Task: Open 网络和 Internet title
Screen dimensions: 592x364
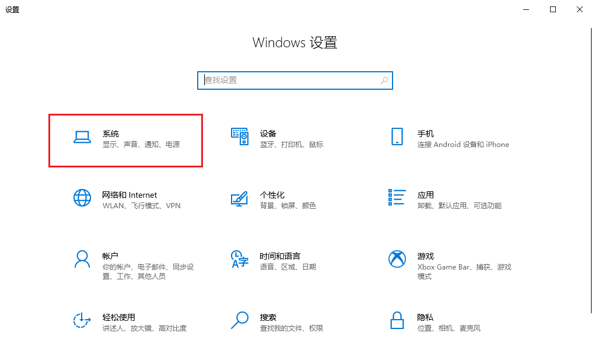Action: coord(129,195)
